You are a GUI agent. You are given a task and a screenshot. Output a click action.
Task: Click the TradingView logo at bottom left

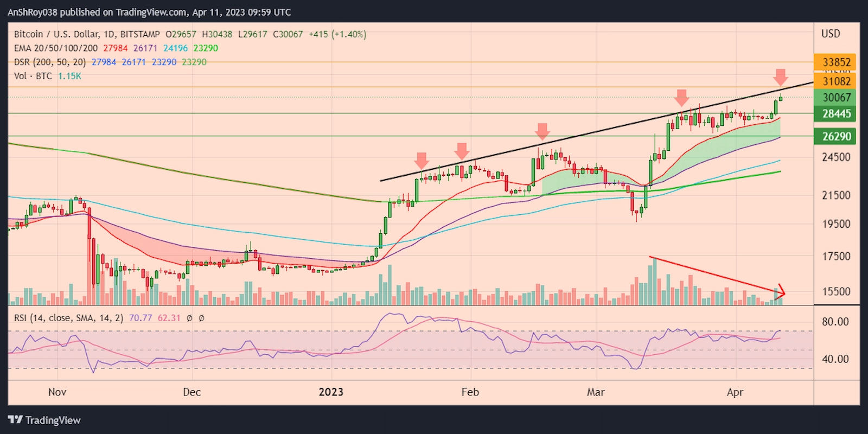(44, 420)
